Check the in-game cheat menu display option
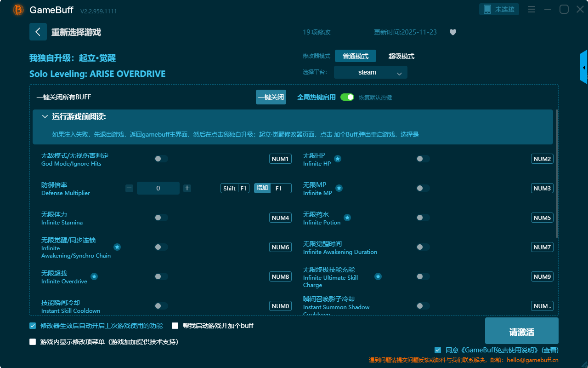 click(33, 342)
